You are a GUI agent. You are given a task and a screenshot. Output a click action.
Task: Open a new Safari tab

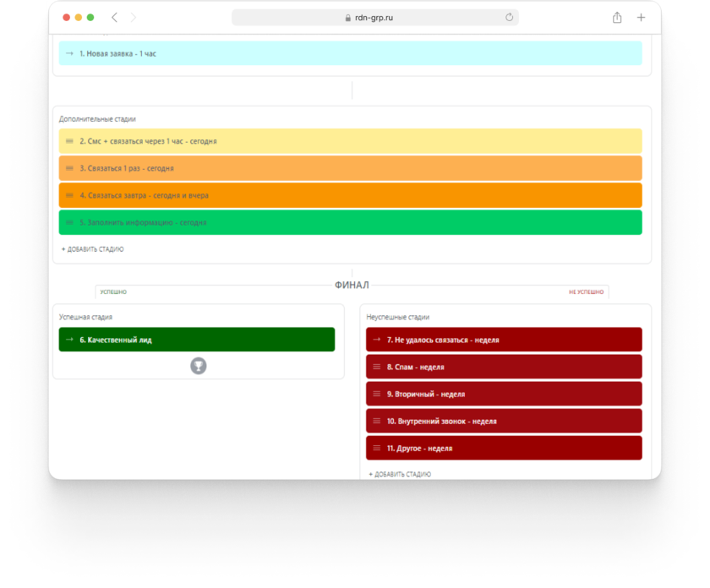point(641,18)
